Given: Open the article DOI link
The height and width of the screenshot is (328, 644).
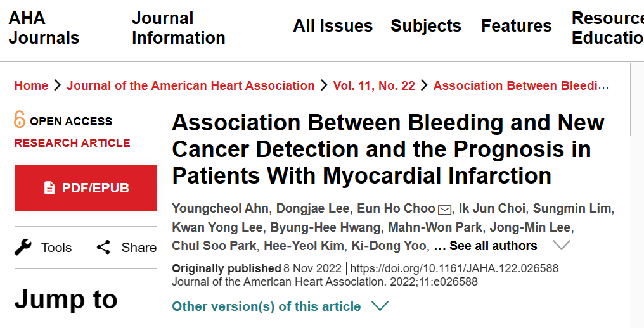Looking at the screenshot, I should pos(454,268).
